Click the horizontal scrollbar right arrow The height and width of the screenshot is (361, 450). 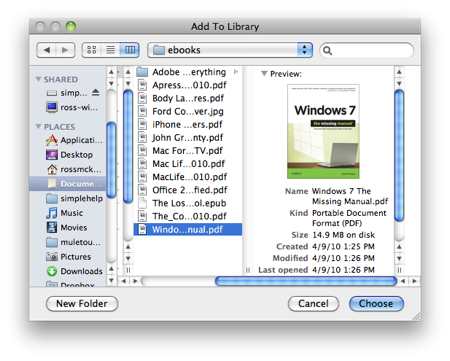[x=414, y=281]
